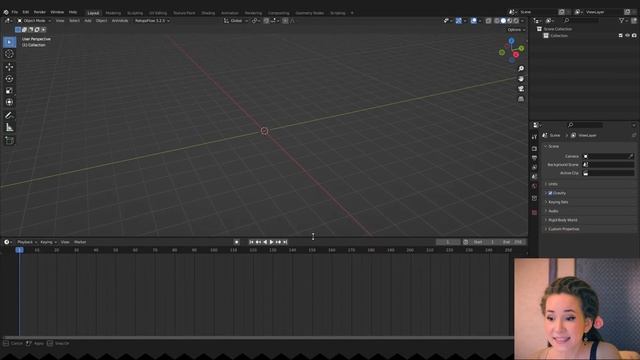Select the Select Box tool

tap(9, 42)
